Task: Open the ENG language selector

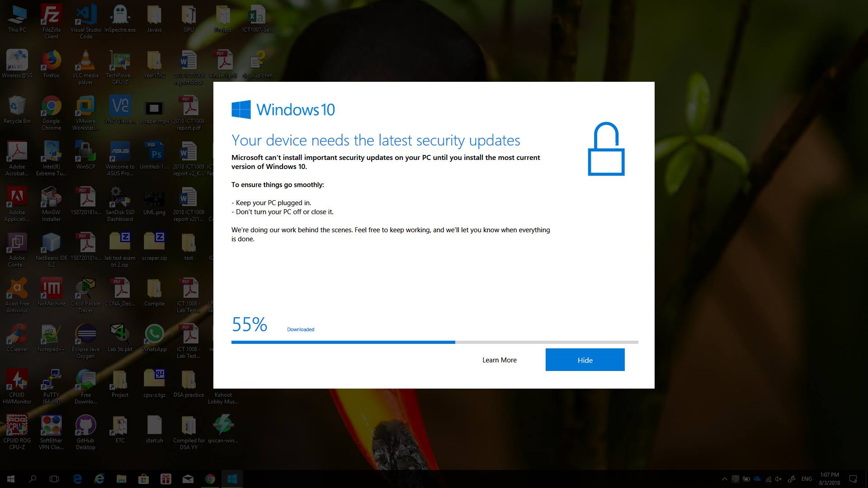Action: click(x=807, y=479)
